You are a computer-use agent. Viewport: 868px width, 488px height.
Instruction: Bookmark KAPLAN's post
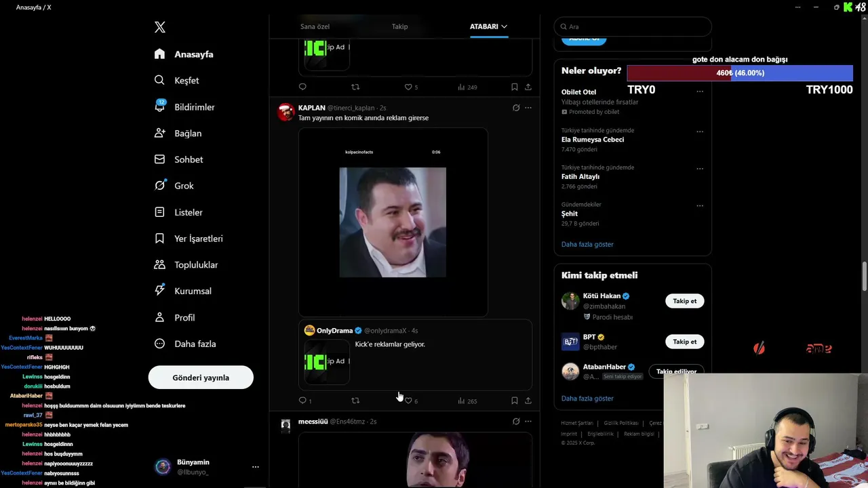point(514,401)
